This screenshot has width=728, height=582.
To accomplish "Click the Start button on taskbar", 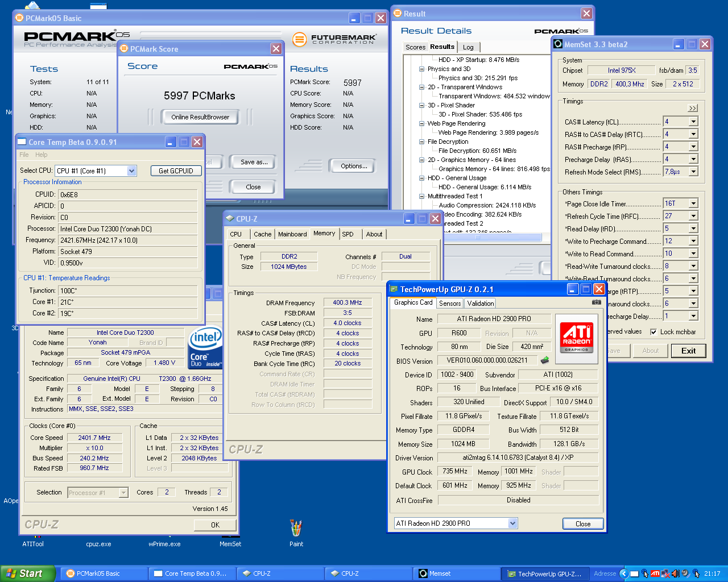I will 27,573.
